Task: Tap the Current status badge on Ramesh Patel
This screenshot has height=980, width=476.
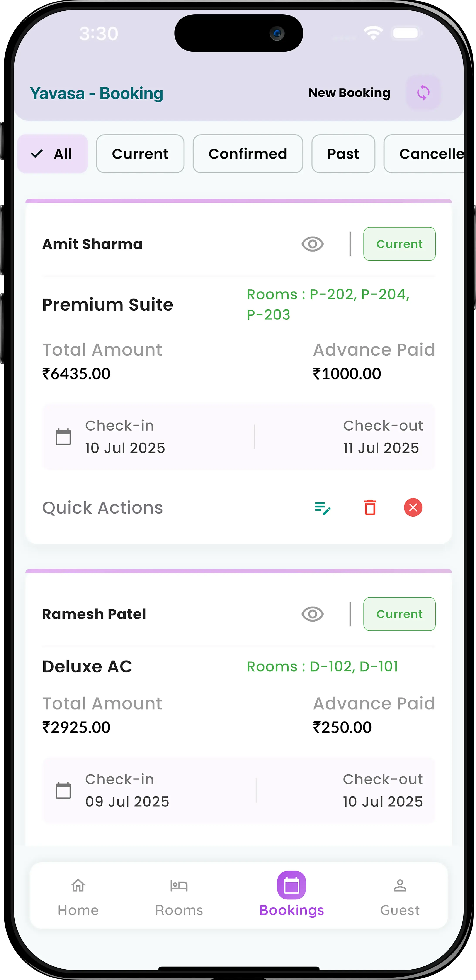Action: point(399,614)
